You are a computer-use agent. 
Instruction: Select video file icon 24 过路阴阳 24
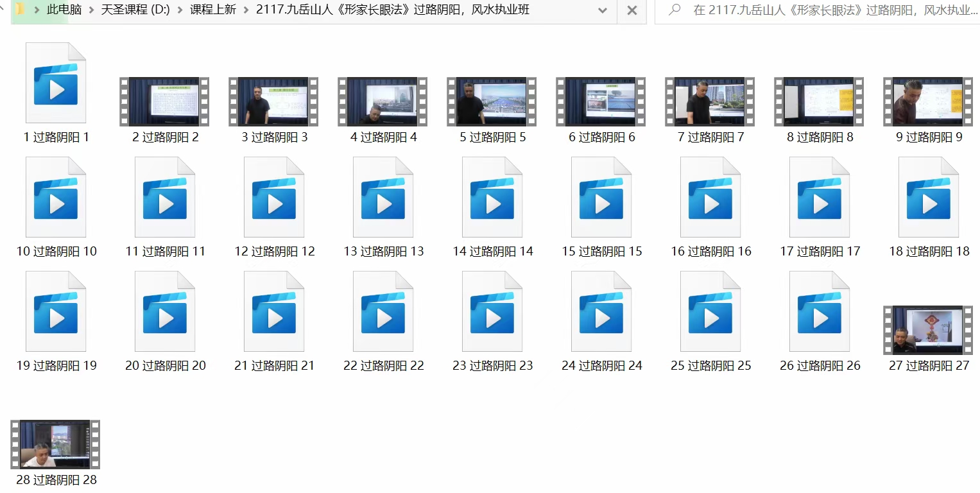pos(601,311)
